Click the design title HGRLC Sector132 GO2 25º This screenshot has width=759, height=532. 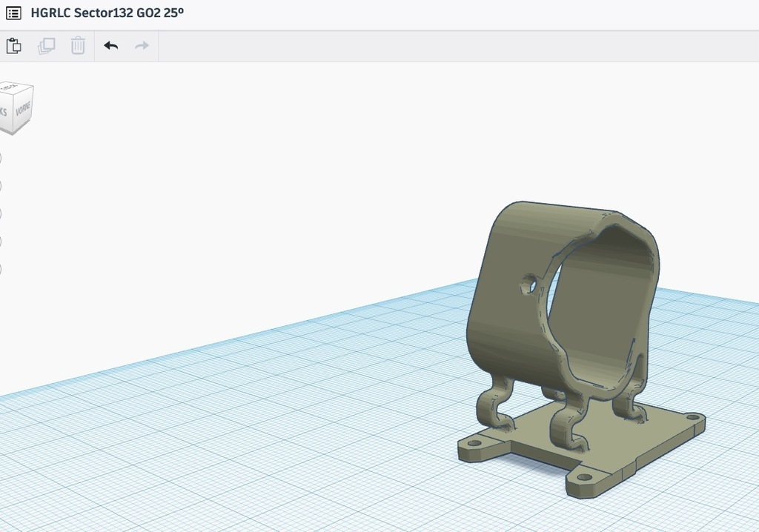107,13
